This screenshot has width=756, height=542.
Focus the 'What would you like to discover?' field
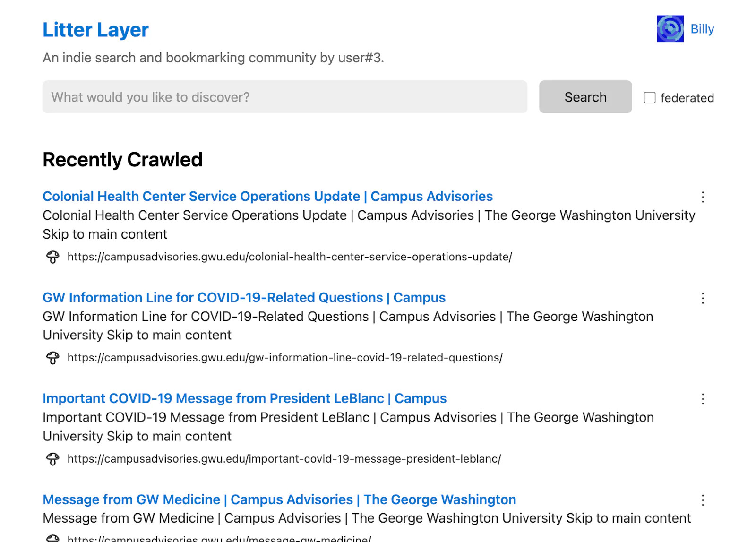click(x=285, y=97)
